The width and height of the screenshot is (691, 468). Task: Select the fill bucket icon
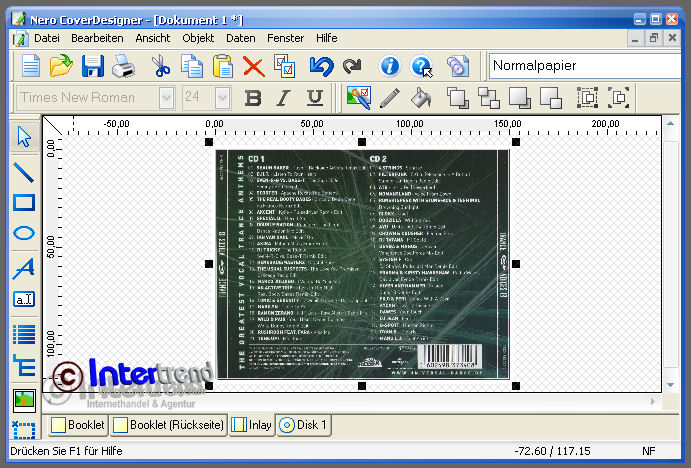click(421, 98)
